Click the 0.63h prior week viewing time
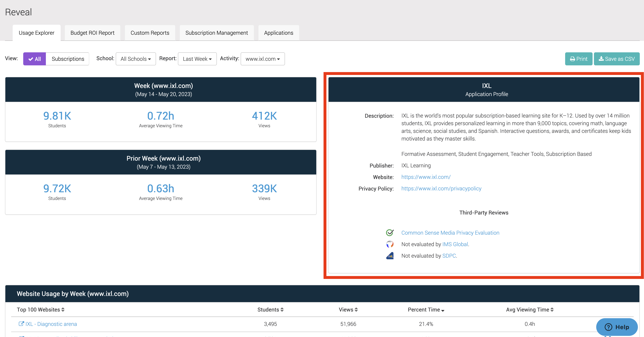 (161, 189)
